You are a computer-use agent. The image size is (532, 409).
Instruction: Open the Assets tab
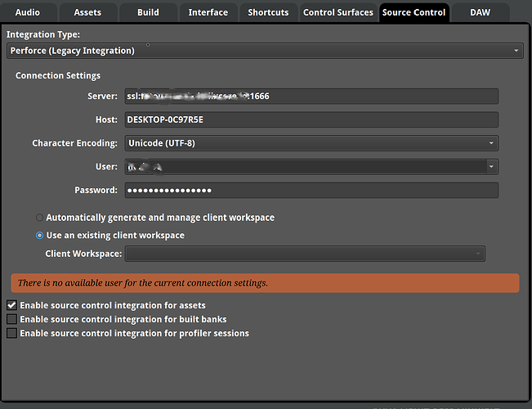87,12
